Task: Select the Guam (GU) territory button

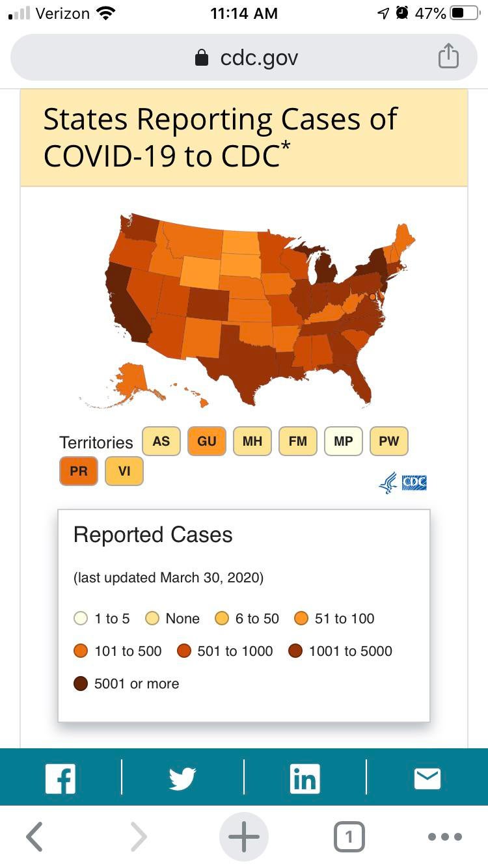Action: click(207, 441)
